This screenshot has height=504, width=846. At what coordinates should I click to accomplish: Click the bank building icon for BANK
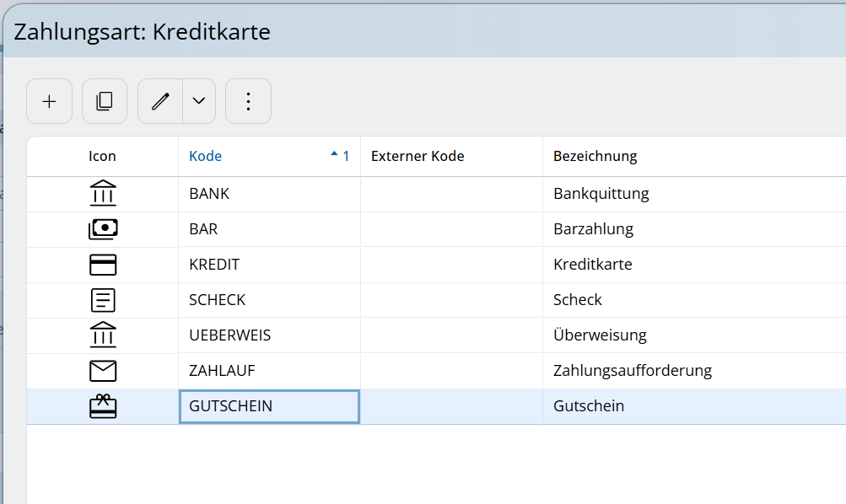[103, 194]
